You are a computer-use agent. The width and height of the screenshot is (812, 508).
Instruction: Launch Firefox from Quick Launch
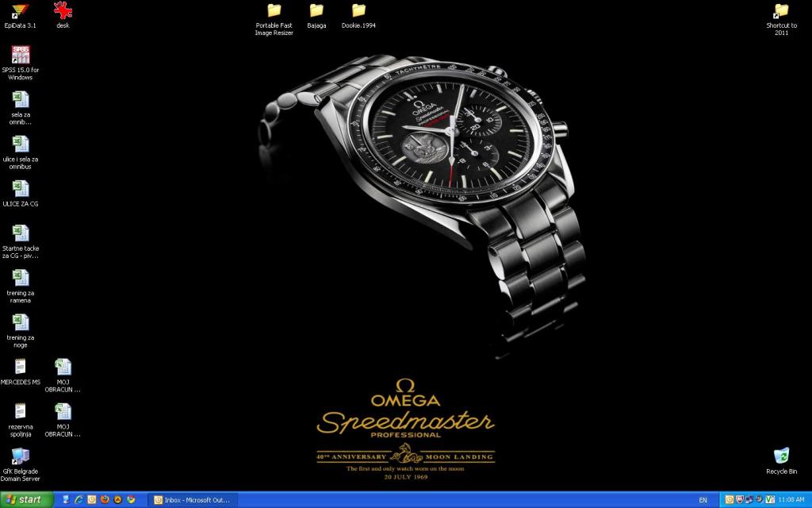105,500
